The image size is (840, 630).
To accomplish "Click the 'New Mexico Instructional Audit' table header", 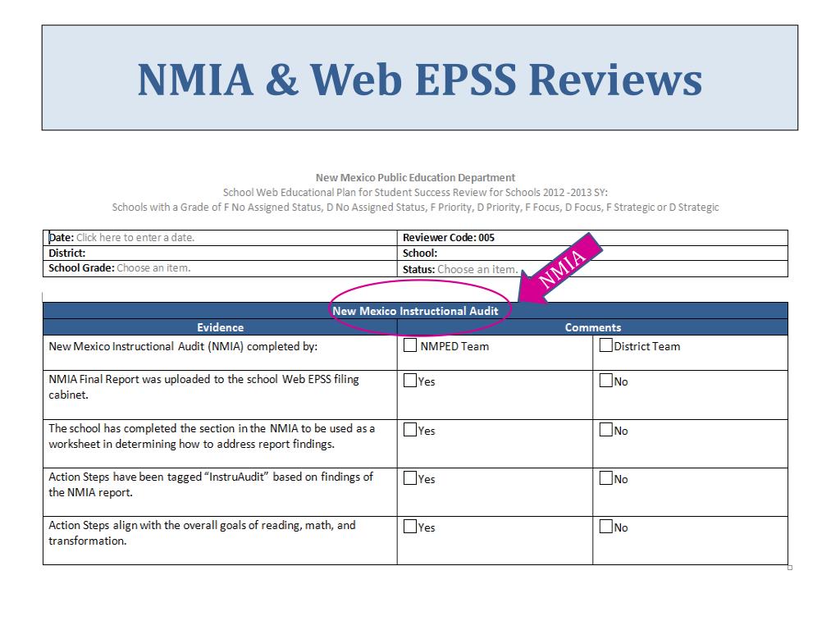I will point(415,311).
